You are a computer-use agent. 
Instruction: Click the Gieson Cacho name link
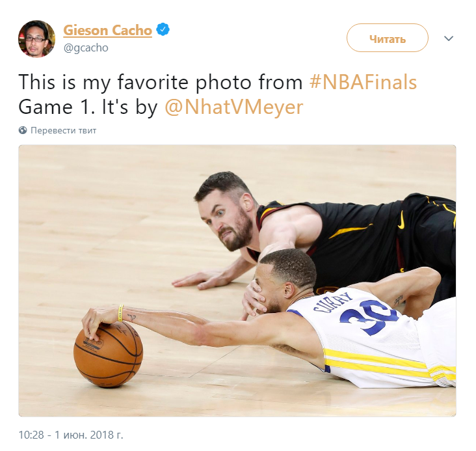point(107,31)
